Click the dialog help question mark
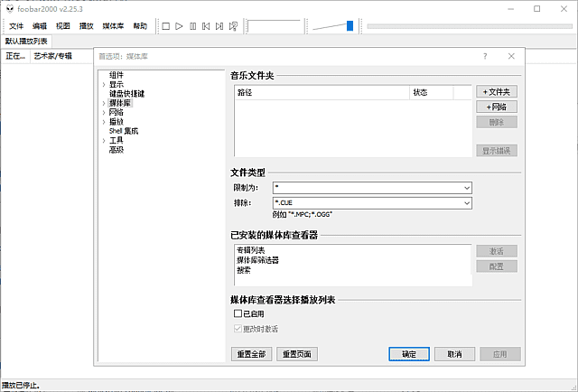Screen dimensions: 578x392 click(485, 57)
